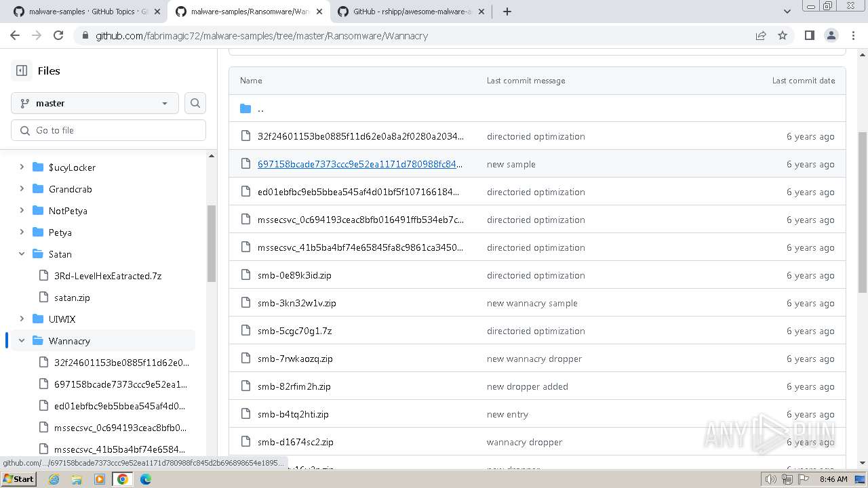Focus the Go to file field

point(108,130)
